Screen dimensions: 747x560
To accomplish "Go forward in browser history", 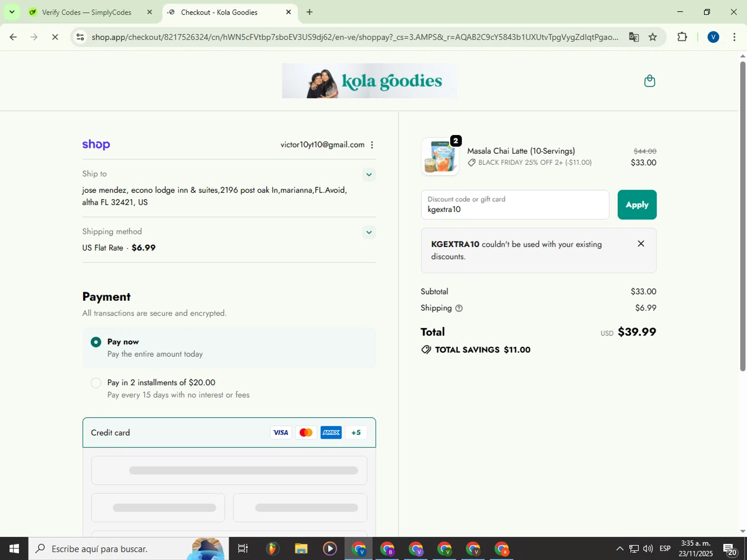I will click(x=34, y=37).
